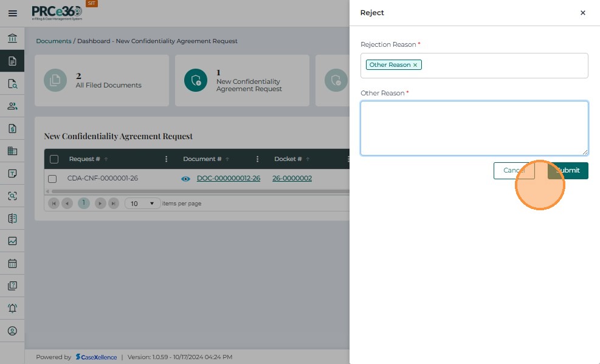Open the user profile sidebar icon
600x364 pixels.
[12, 331]
